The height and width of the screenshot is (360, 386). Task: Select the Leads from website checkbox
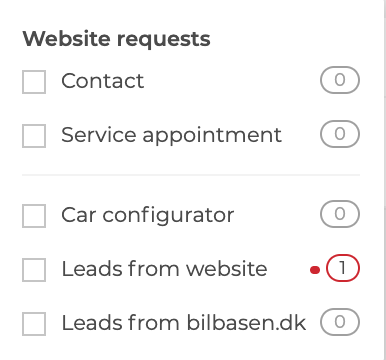[34, 270]
